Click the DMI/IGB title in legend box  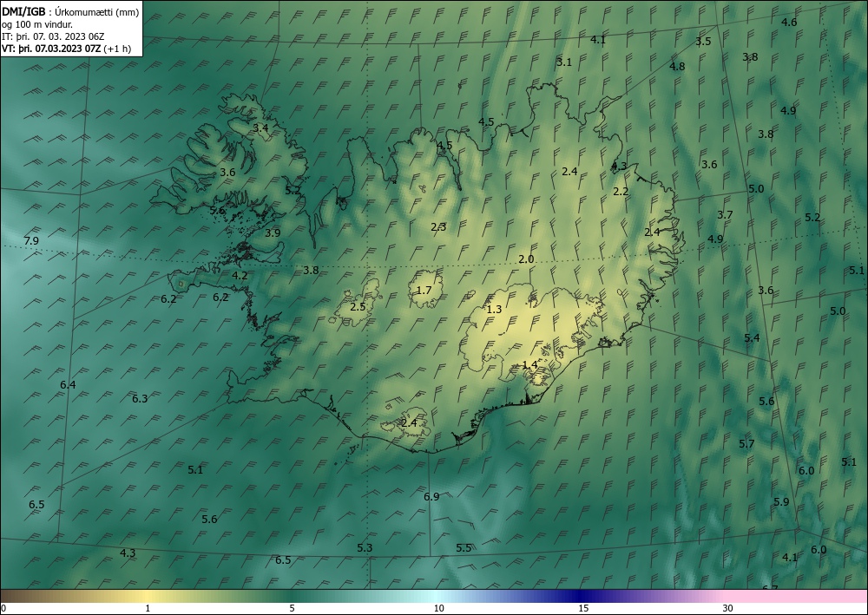coord(23,12)
